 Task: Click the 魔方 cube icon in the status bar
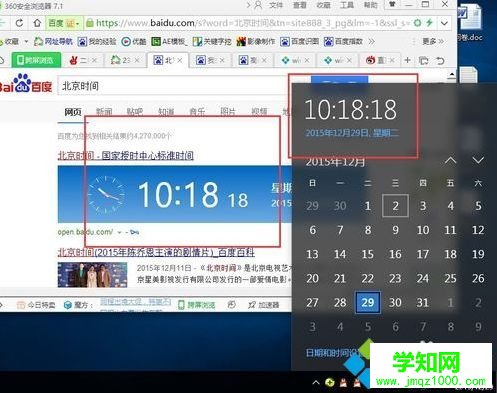coord(68,305)
